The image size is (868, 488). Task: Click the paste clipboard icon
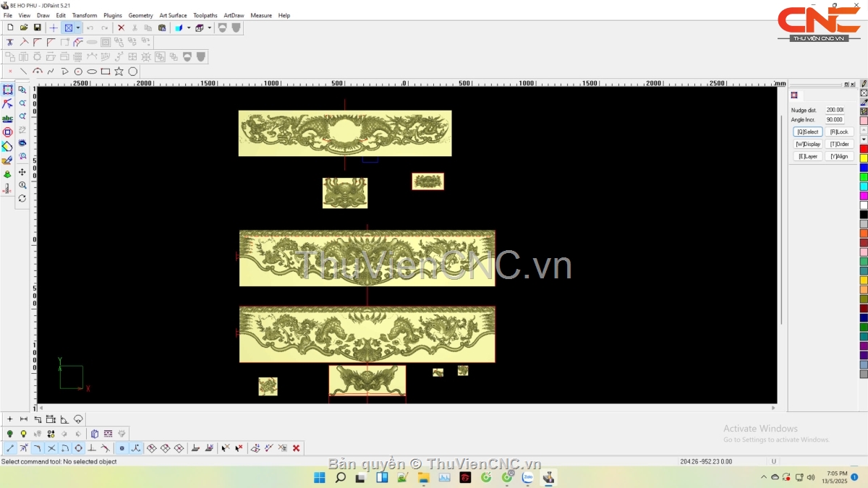pos(162,27)
